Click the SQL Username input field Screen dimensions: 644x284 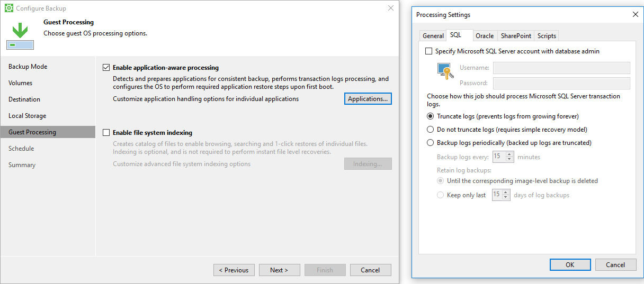coord(561,68)
